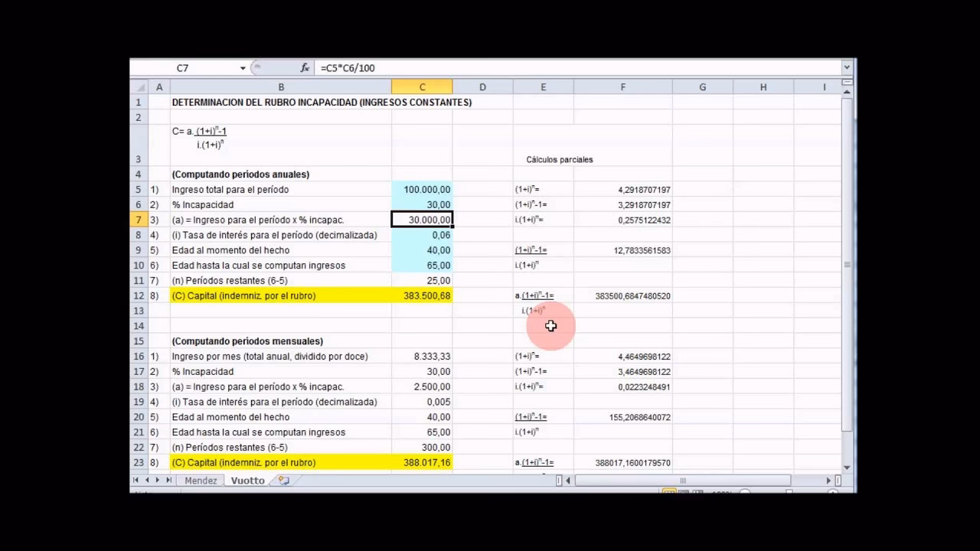Open the Name Box dropdown
Screen dimensions: 980x551
tap(242, 67)
